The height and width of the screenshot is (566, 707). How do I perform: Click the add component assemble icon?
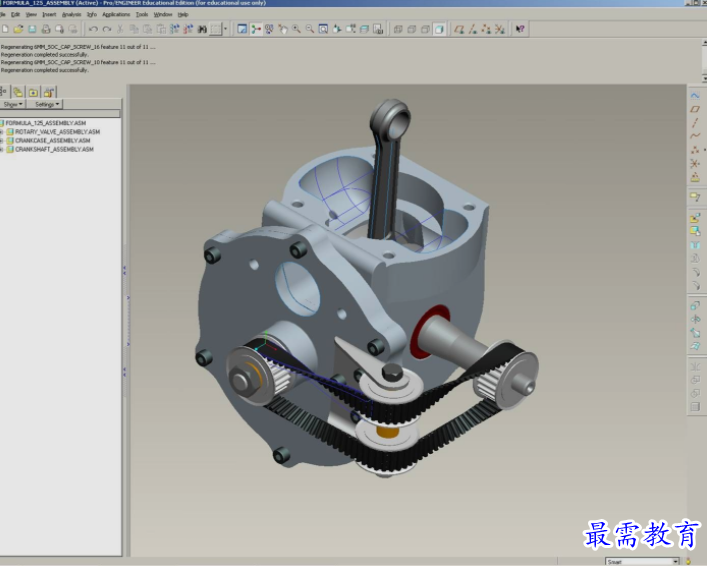[x=695, y=218]
